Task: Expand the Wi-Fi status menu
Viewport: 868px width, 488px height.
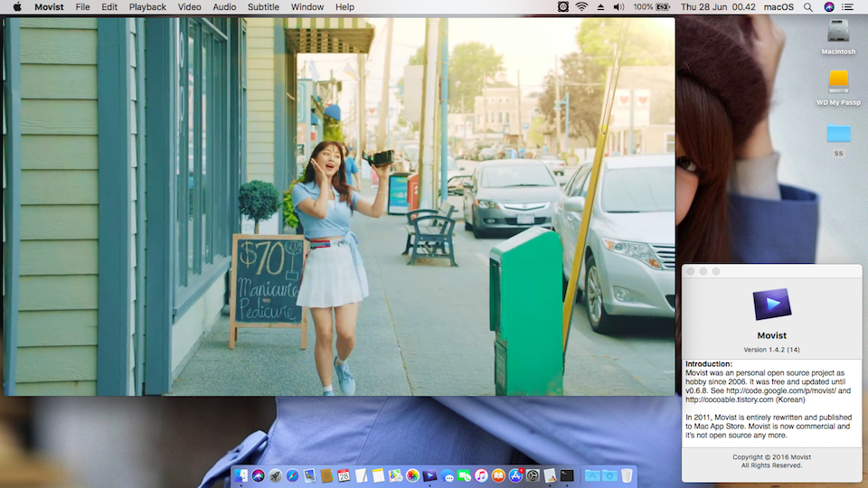Action: 581,7
